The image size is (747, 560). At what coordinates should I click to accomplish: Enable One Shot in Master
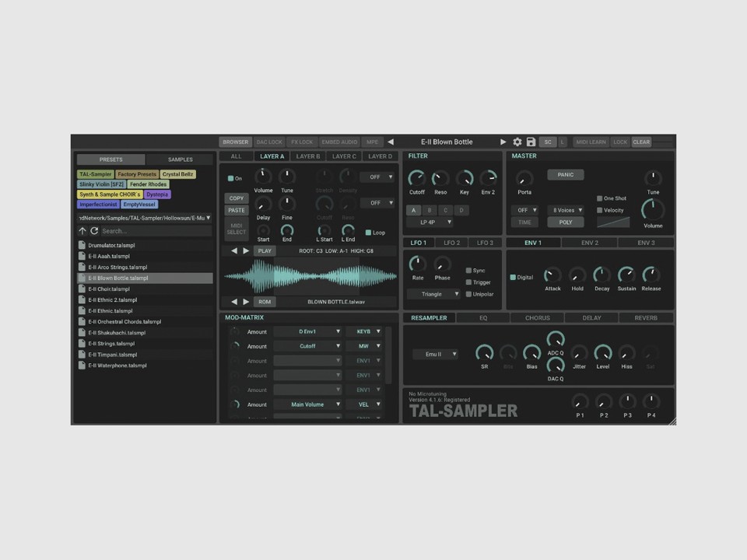[x=599, y=198]
